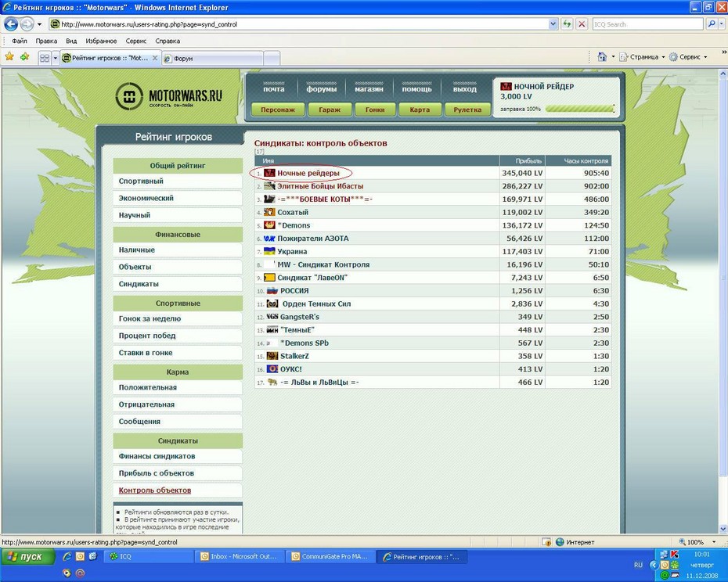Click the Internet Explorer quick launch icon
Image resolution: width=728 pixels, height=582 pixels.
[68, 556]
